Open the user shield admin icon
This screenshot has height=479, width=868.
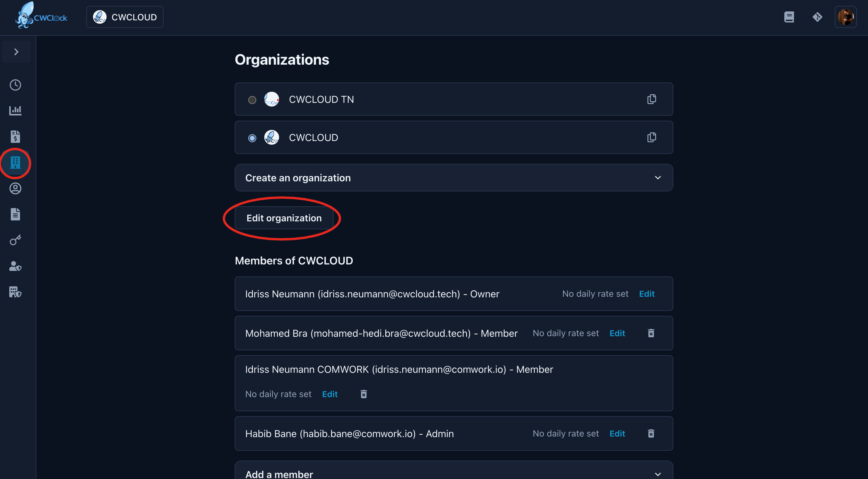click(15, 266)
